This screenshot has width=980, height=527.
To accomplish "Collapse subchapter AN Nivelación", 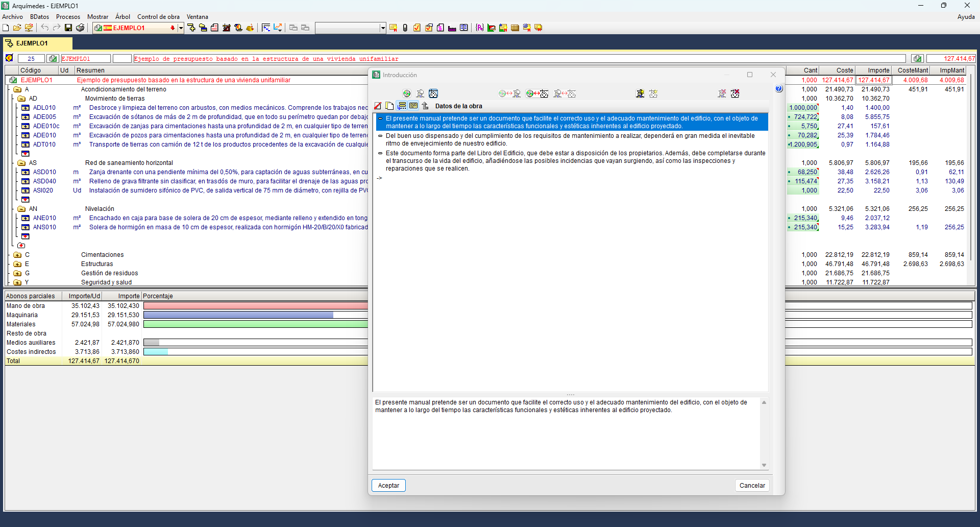I will [x=21, y=209].
